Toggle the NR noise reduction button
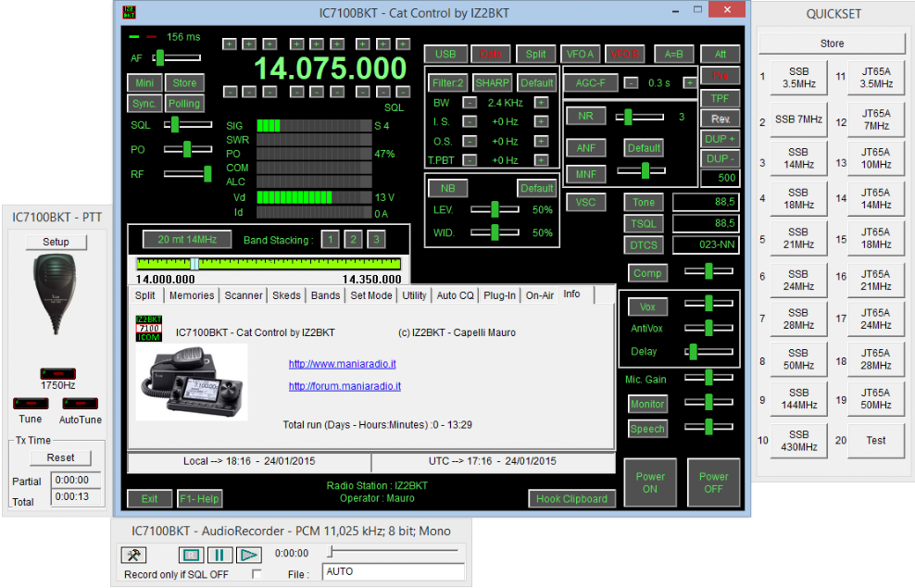The width and height of the screenshot is (915, 588). (x=585, y=116)
